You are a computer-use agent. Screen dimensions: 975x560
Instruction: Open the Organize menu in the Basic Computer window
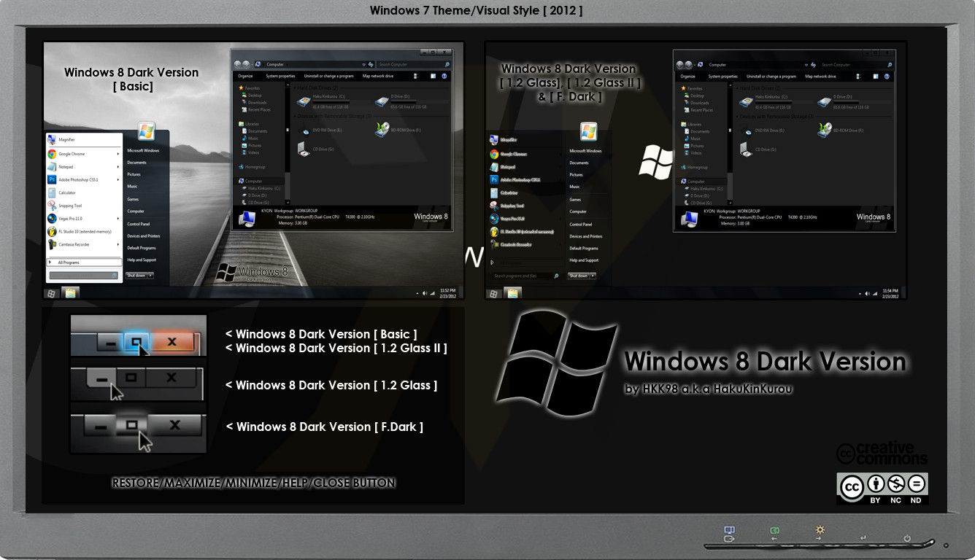(245, 76)
